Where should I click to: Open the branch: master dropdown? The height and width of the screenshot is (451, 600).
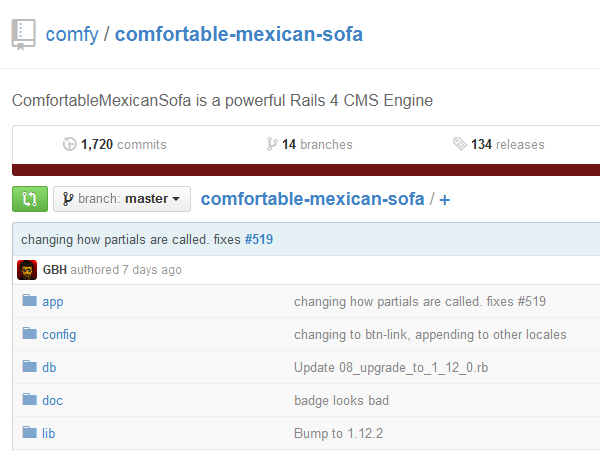pos(121,199)
